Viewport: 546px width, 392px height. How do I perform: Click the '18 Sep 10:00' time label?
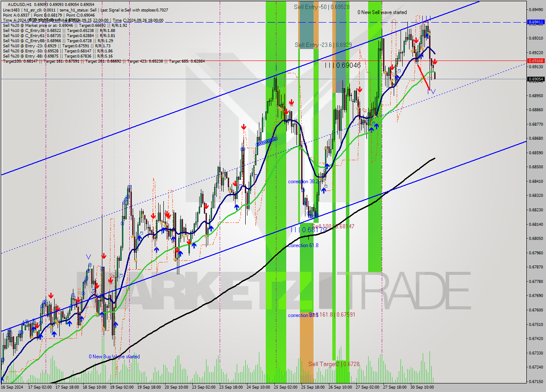tap(95, 387)
